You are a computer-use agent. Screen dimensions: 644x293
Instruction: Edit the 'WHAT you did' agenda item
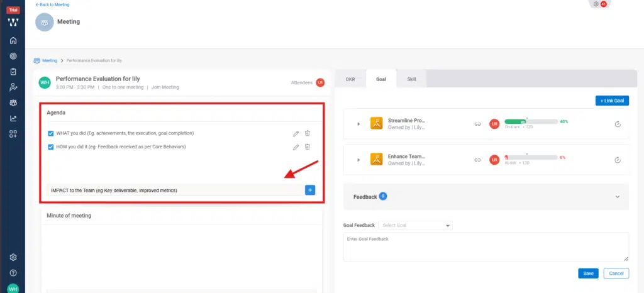coord(296,133)
